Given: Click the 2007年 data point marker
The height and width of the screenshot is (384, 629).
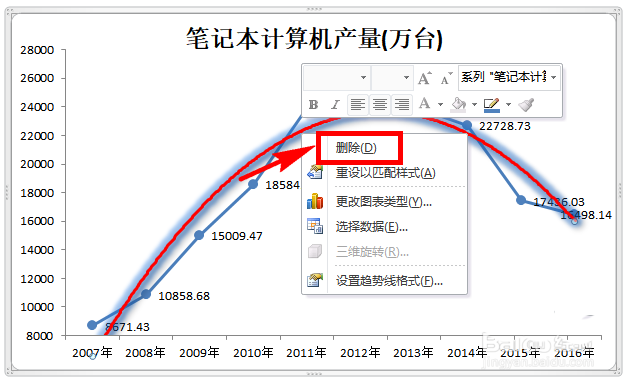Looking at the screenshot, I should [x=92, y=325].
